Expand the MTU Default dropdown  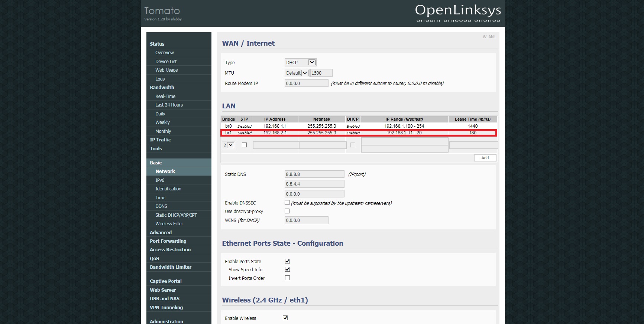pyautogui.click(x=297, y=73)
